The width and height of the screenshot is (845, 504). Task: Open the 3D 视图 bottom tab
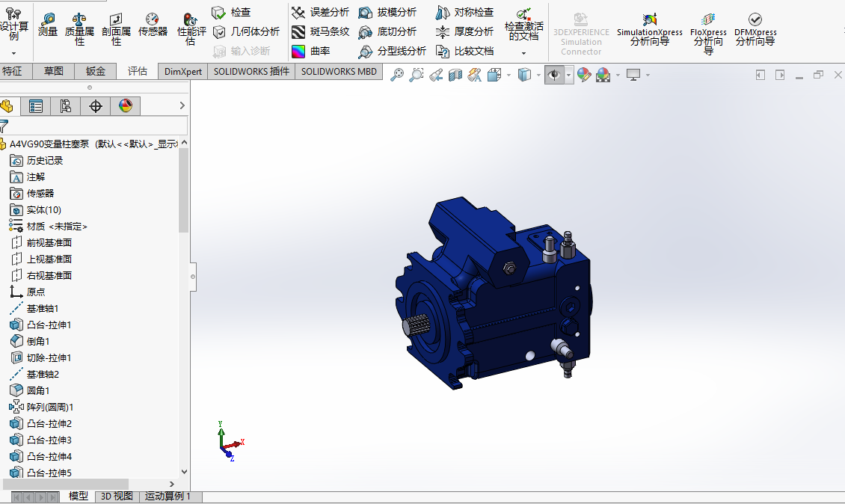[117, 496]
